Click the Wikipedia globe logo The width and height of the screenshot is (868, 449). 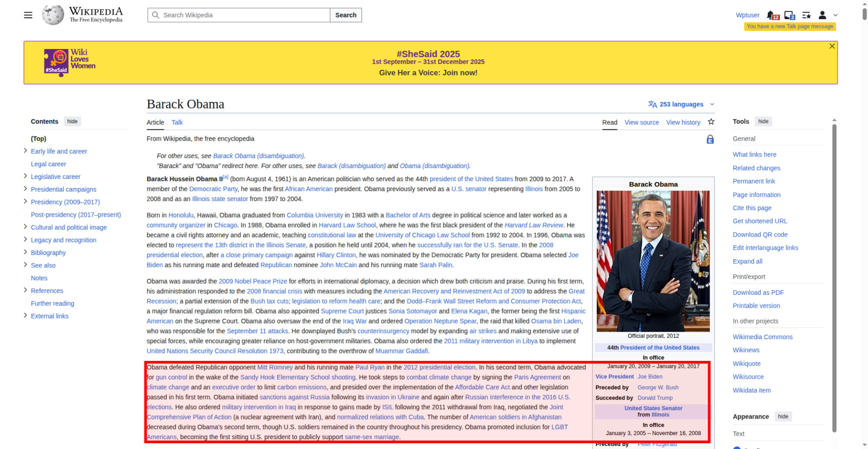click(53, 15)
